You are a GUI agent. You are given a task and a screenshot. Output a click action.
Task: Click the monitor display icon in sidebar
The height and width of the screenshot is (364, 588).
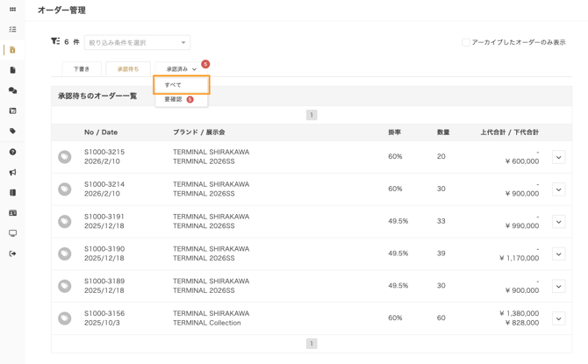[x=12, y=233]
